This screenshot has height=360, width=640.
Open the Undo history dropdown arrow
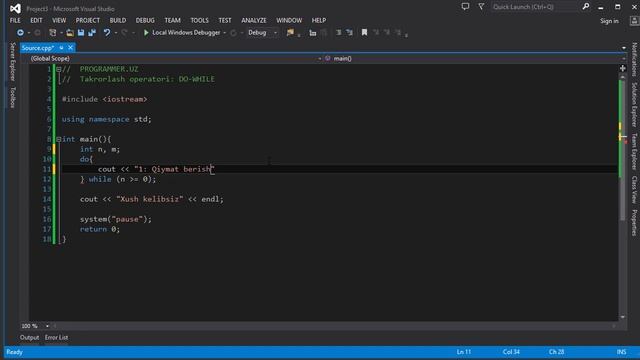[116, 33]
